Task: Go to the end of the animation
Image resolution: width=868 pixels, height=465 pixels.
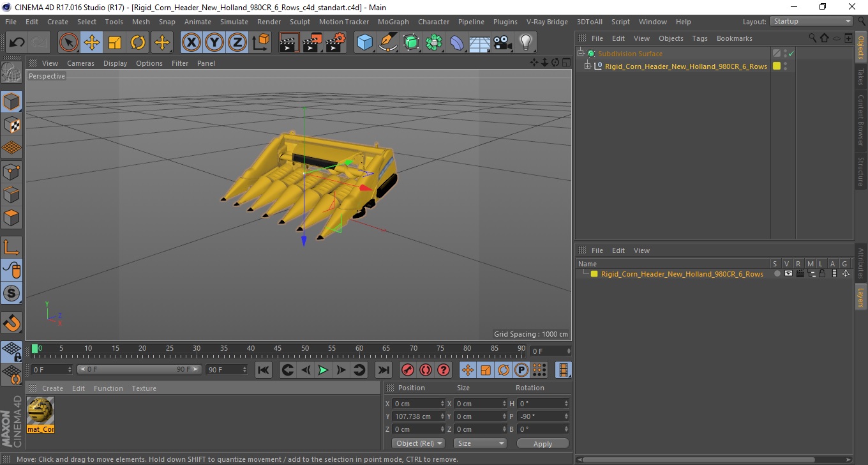Action: [383, 370]
